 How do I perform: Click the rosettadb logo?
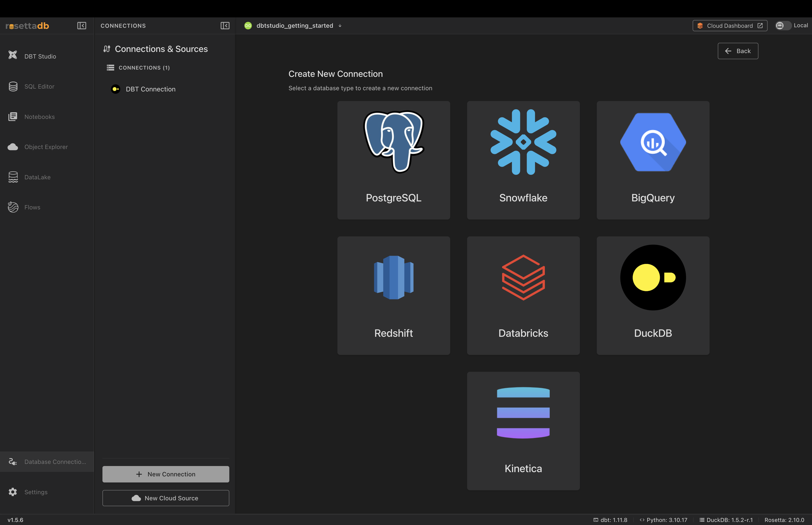coord(27,26)
